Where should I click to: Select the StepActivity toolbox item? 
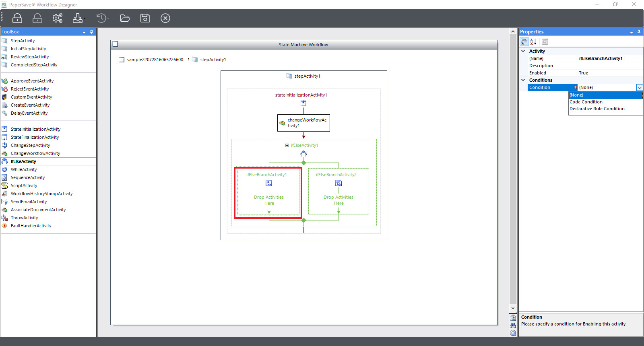click(48, 41)
